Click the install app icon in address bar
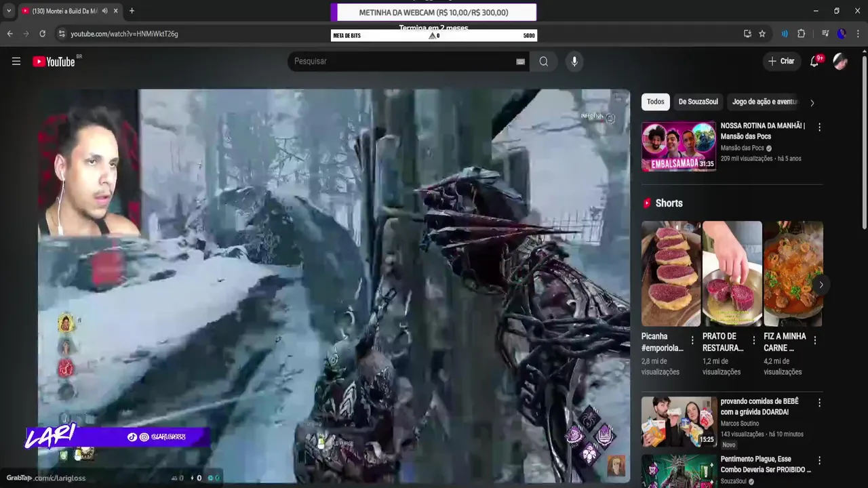 tap(747, 34)
